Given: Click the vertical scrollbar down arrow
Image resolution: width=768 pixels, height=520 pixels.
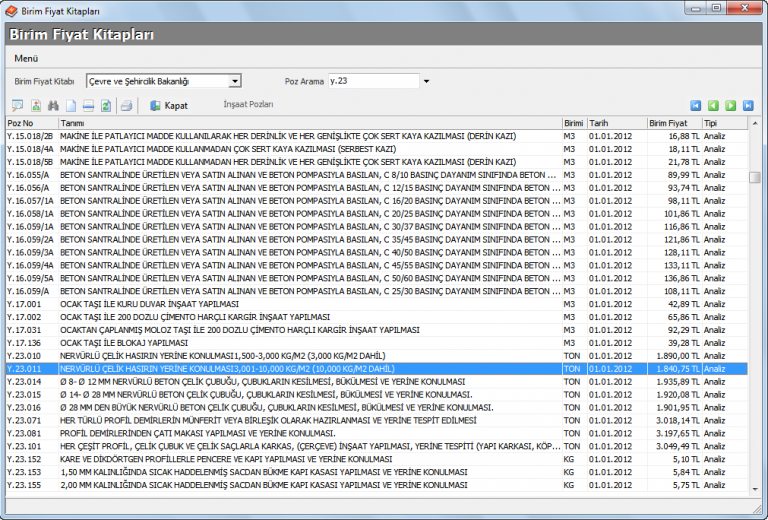Looking at the screenshot, I should click(755, 490).
